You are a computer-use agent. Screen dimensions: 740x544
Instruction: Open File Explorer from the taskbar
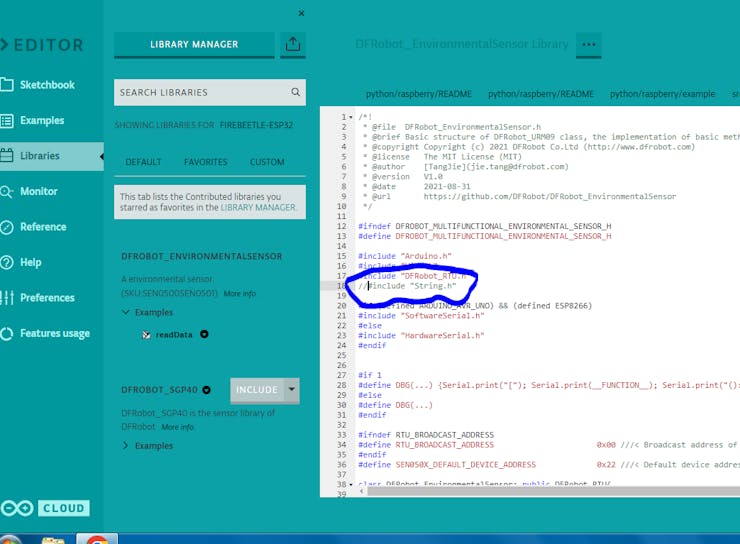click(x=53, y=540)
